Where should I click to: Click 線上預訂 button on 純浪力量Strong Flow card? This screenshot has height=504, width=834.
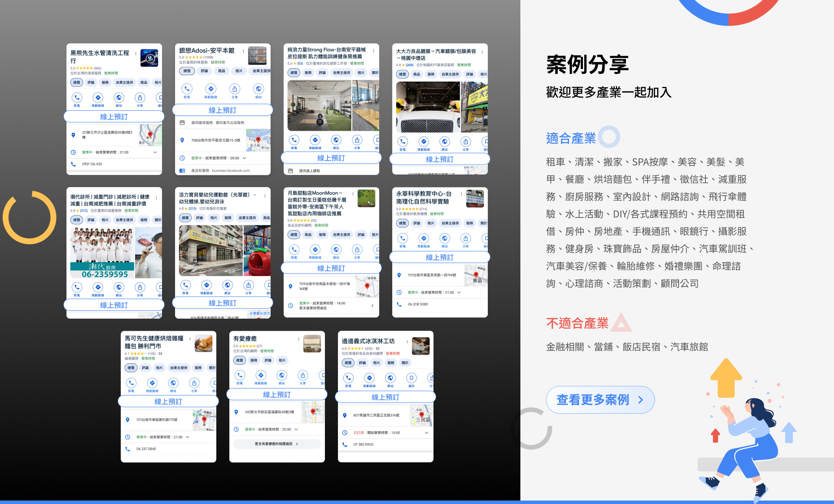tap(331, 158)
